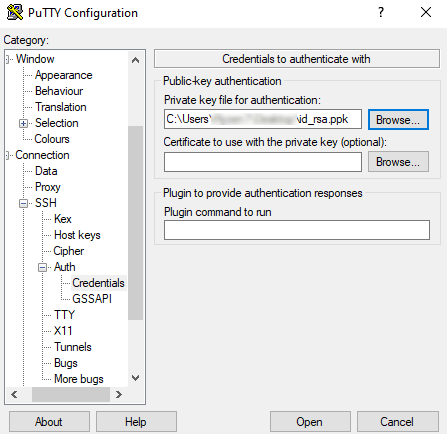Click the Credentials to authenticate with header
This screenshot has height=434, width=447.
[x=297, y=59]
